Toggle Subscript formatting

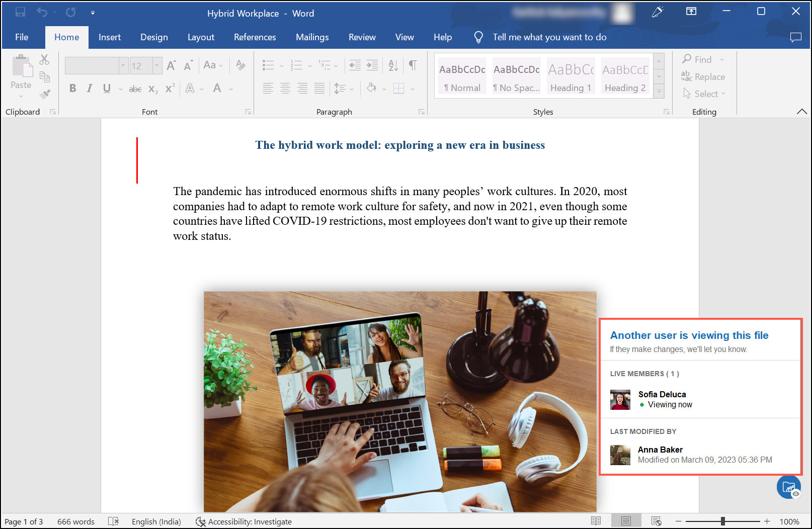153,89
